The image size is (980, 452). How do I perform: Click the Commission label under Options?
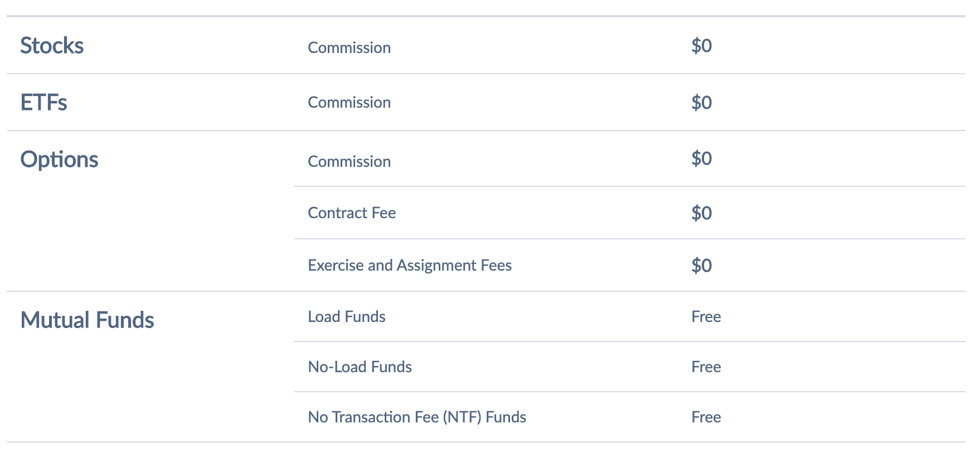click(x=349, y=162)
